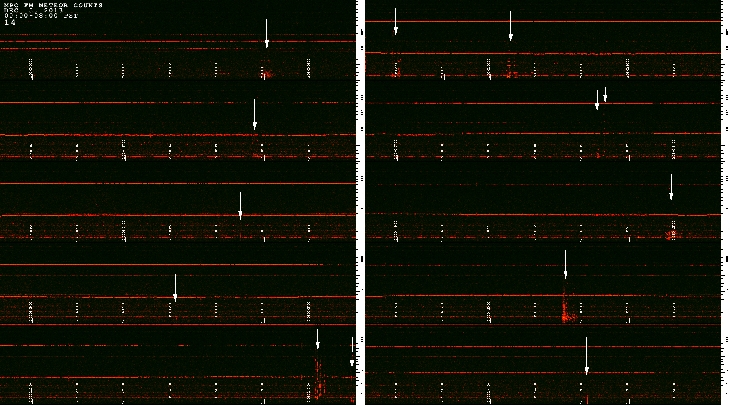730x407 pixels.
Task: Click the red meteor echo in the left top strip
Action: (x=267, y=72)
